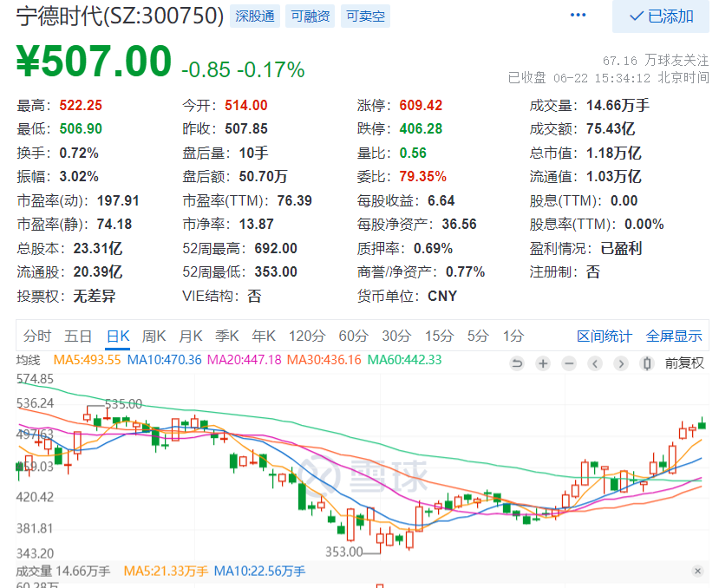Select the 周K weekly chart tab
The width and height of the screenshot is (719, 588).
154,336
